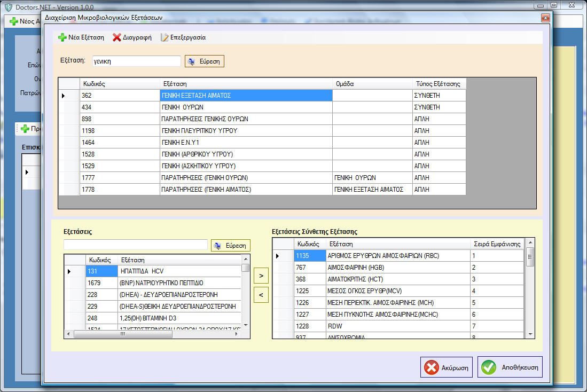
Task: Select the row header of row 1135
Action: pyautogui.click(x=283, y=256)
